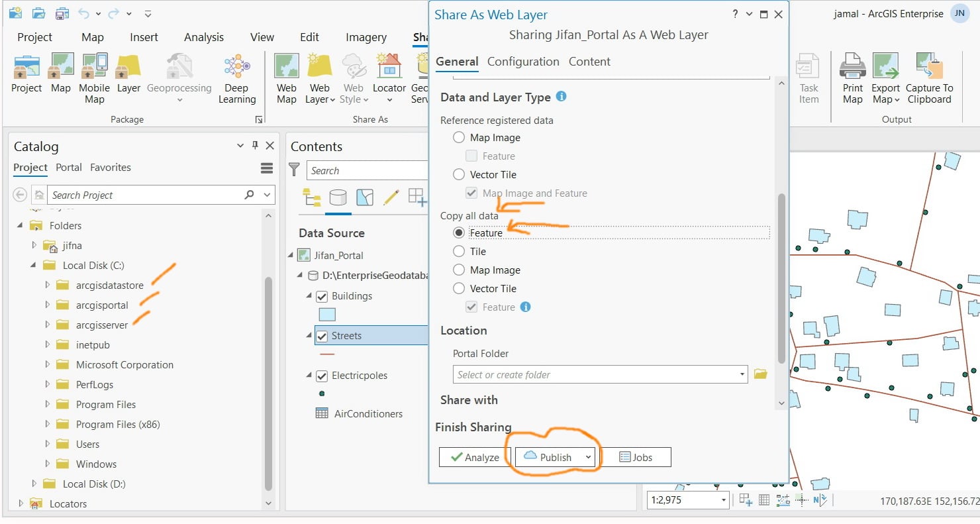
Task: Expand the Local Disk (D:) tree node
Action: [x=34, y=484]
